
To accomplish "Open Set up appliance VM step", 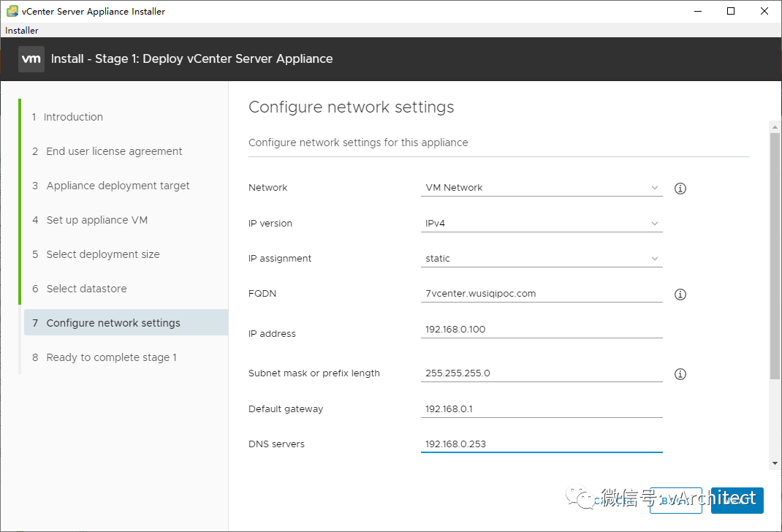I will [x=97, y=220].
